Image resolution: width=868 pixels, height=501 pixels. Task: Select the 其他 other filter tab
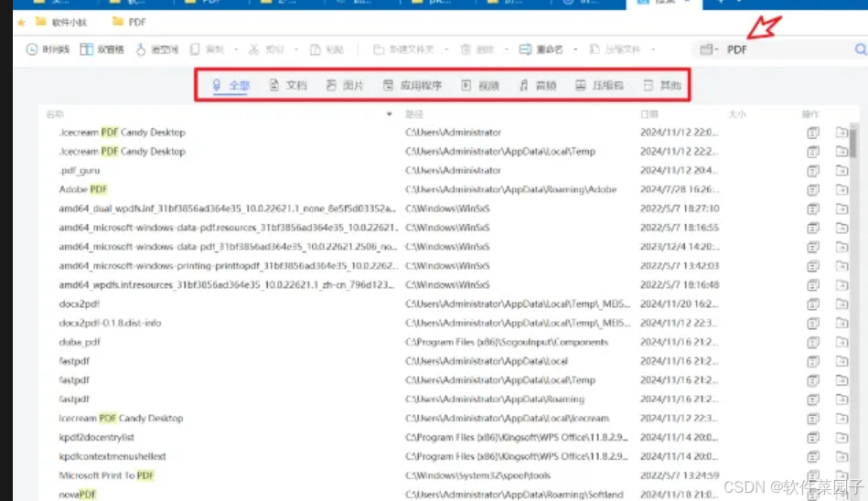pyautogui.click(x=662, y=85)
